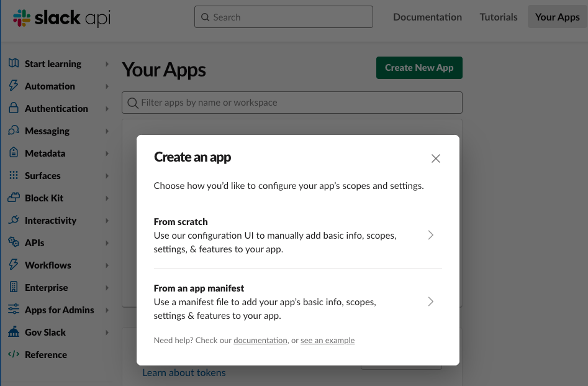Click the Surfaces grid dots icon
The image size is (588, 386).
pyautogui.click(x=14, y=175)
